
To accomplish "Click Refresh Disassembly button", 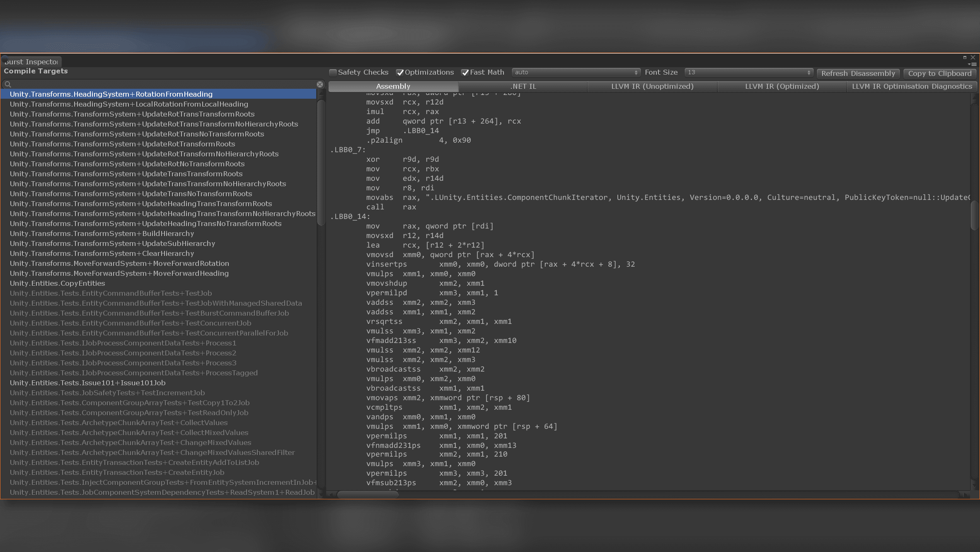I will point(858,73).
